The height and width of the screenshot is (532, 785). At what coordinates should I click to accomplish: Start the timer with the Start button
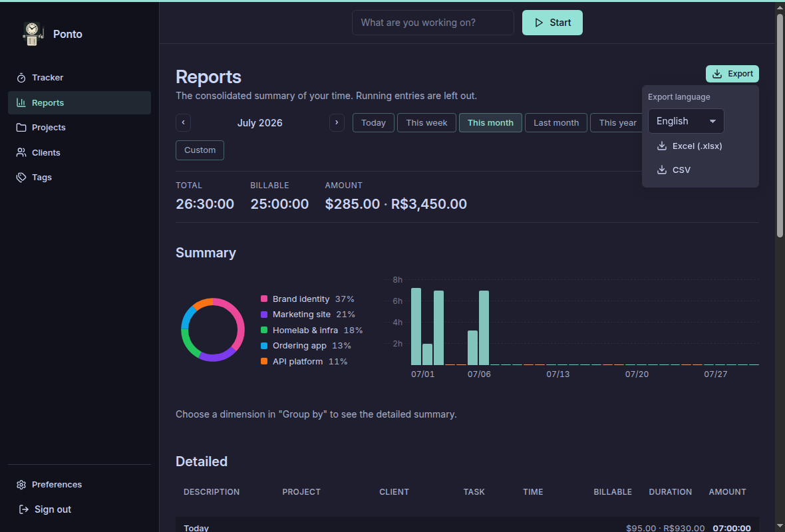[552, 23]
